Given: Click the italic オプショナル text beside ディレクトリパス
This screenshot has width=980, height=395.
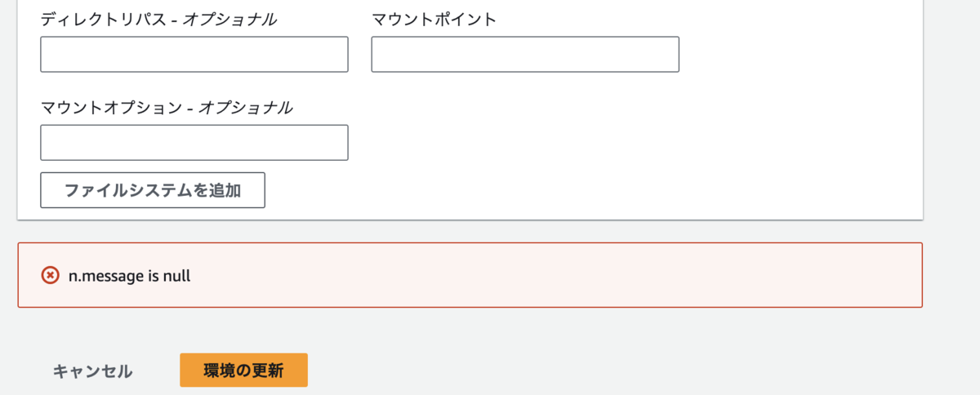Looking at the screenshot, I should (x=232, y=20).
